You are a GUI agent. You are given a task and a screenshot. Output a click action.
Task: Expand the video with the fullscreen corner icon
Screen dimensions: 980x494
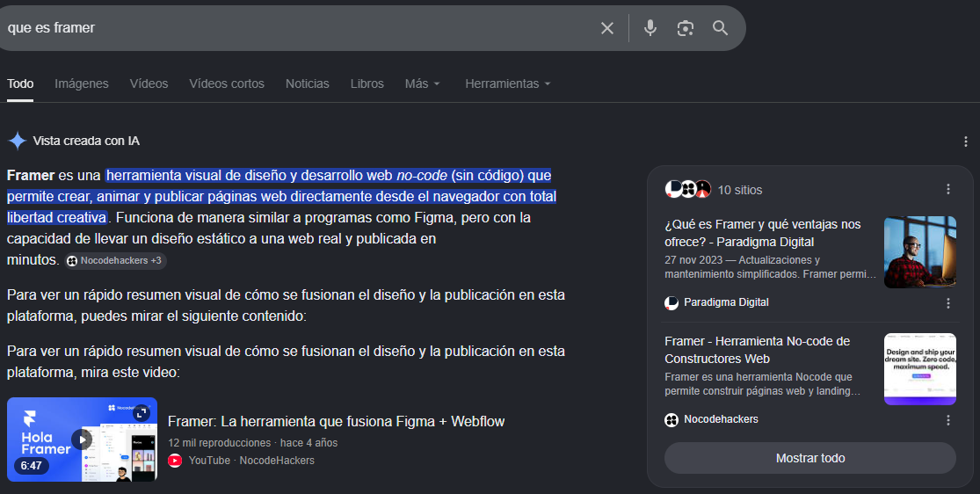coord(142,413)
